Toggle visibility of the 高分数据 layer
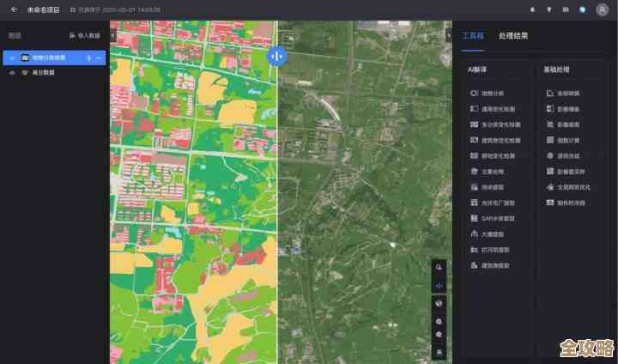The height and width of the screenshot is (364, 618). (12, 73)
